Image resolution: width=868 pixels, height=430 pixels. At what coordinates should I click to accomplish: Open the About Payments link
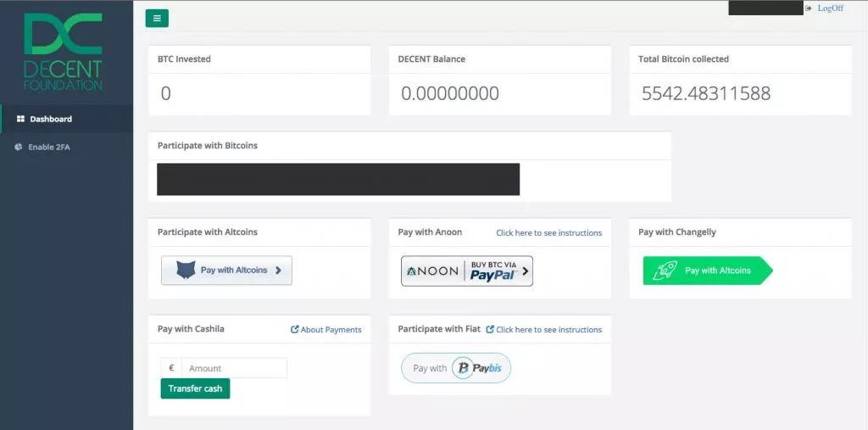click(331, 330)
